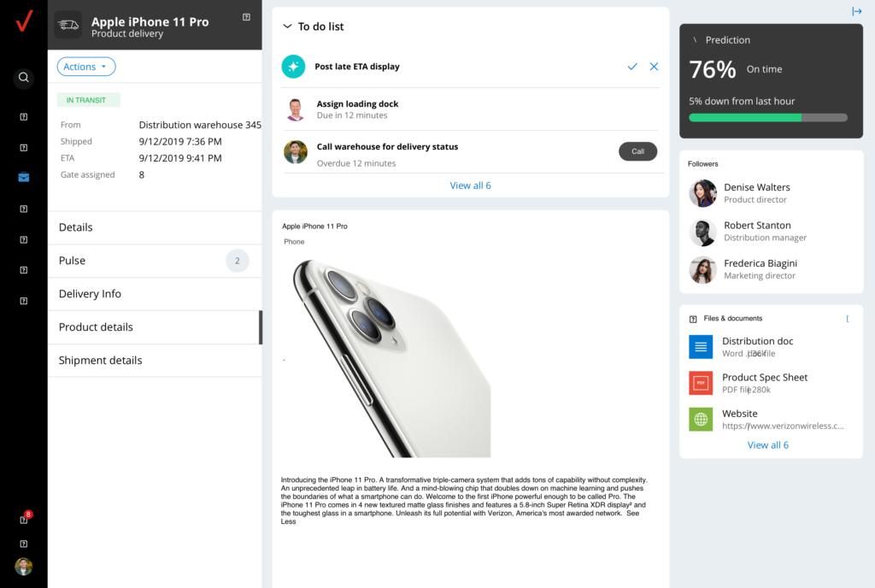Collapse right panel with arrow icon
875x588 pixels.
(x=856, y=11)
